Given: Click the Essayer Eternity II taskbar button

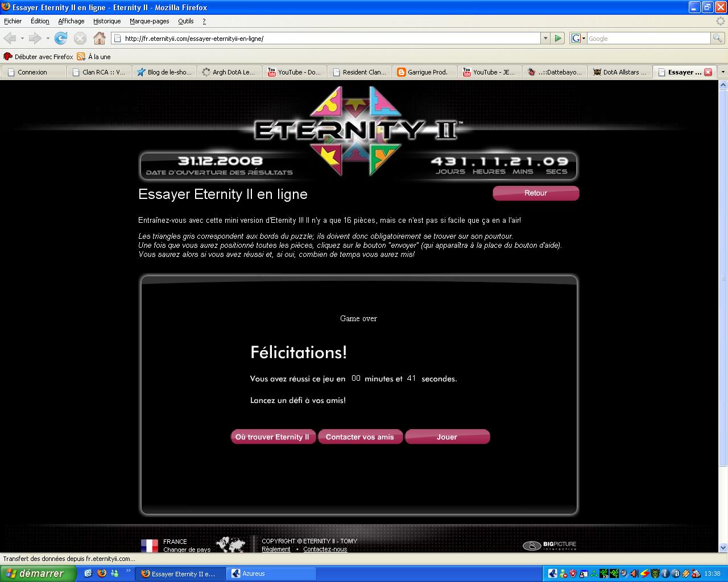Looking at the screenshot, I should pos(181,573).
